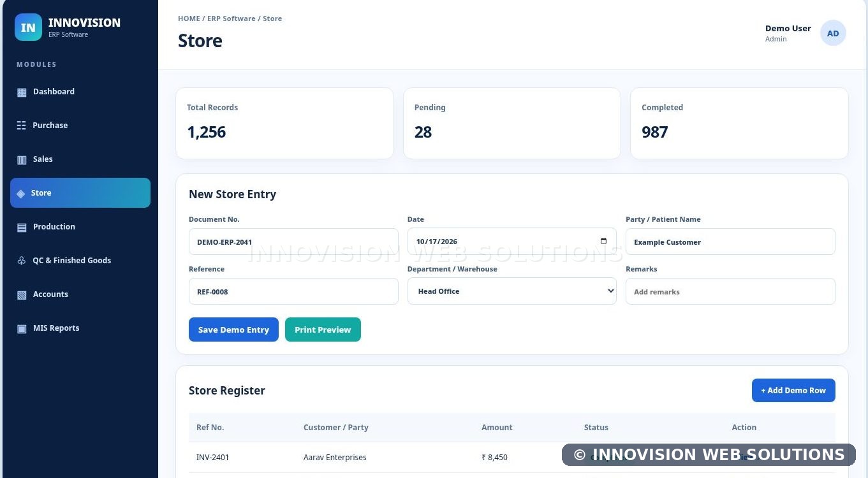This screenshot has height=478, width=868.
Task: Click HOME in the breadcrumb
Action: click(189, 18)
